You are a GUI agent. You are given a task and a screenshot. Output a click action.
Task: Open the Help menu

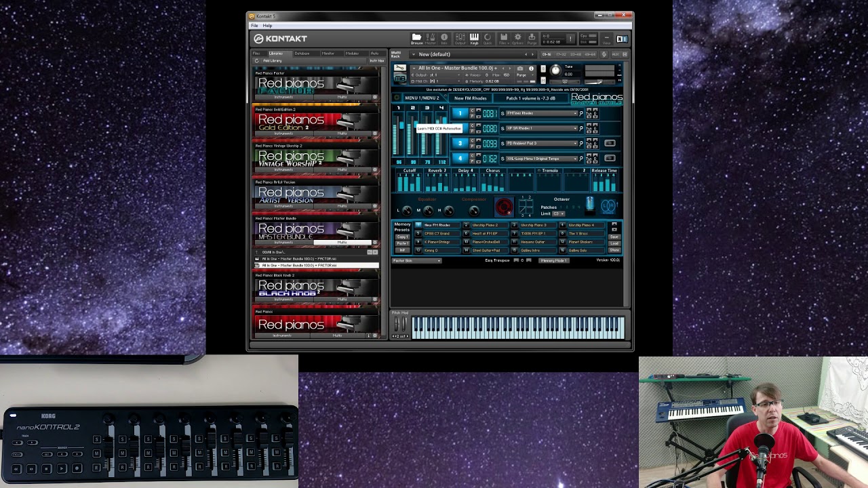(267, 26)
